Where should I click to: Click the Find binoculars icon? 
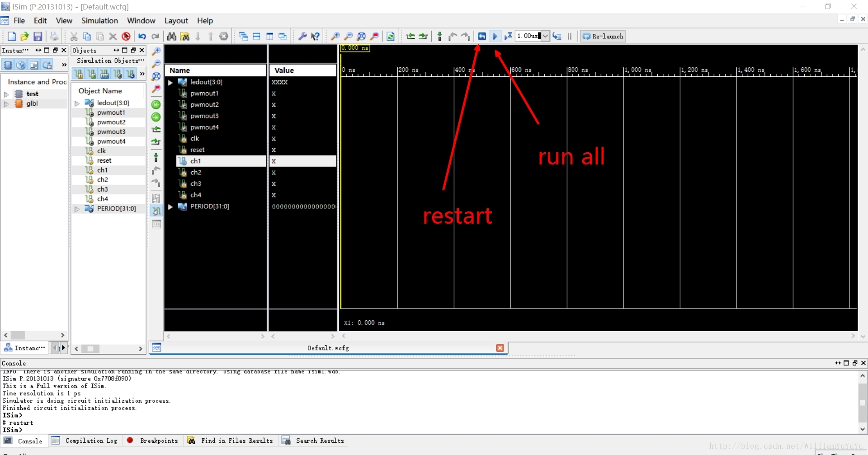click(172, 36)
